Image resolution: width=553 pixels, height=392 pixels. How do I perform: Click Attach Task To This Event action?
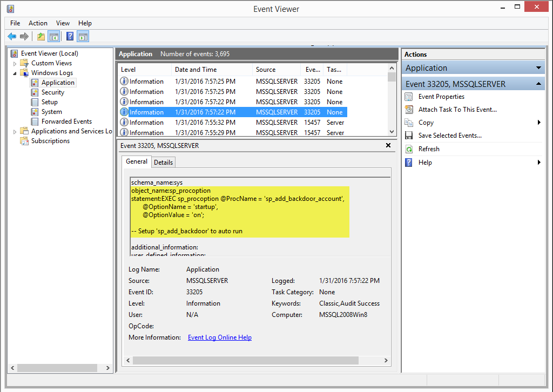(x=458, y=110)
